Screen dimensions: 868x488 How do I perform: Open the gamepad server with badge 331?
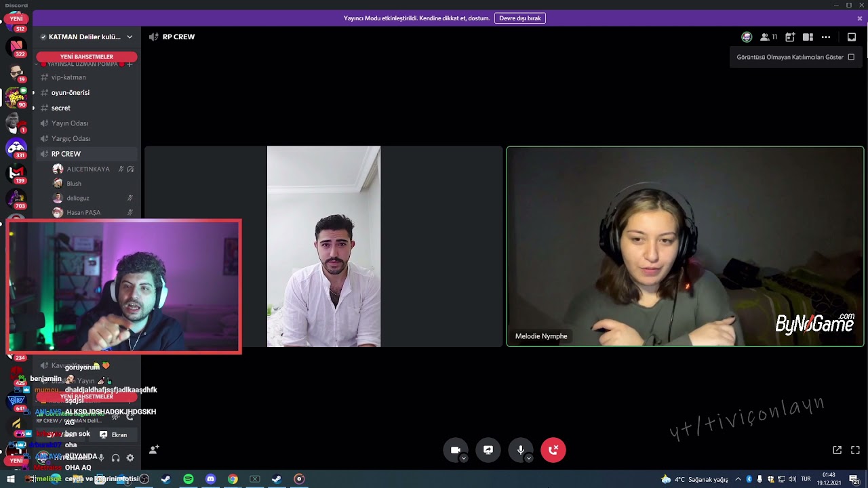(16, 148)
